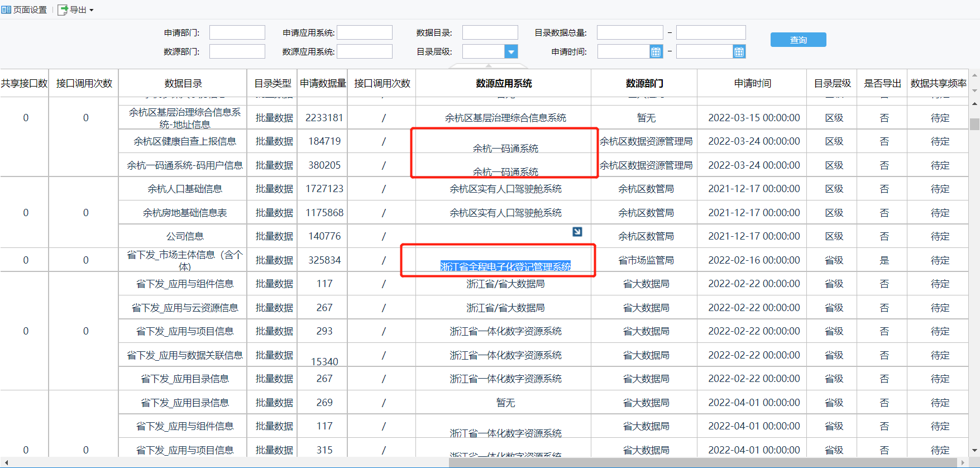The height and width of the screenshot is (468, 980).
Task: Click the highlighted 浙江省全程电子化登记管理系统 text
Action: [x=505, y=267]
